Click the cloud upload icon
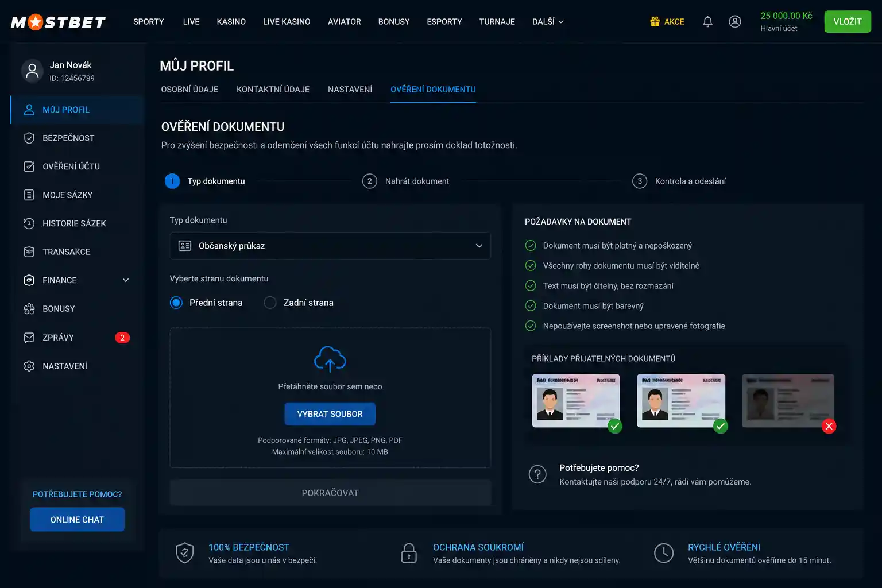The image size is (882, 588). (x=330, y=359)
